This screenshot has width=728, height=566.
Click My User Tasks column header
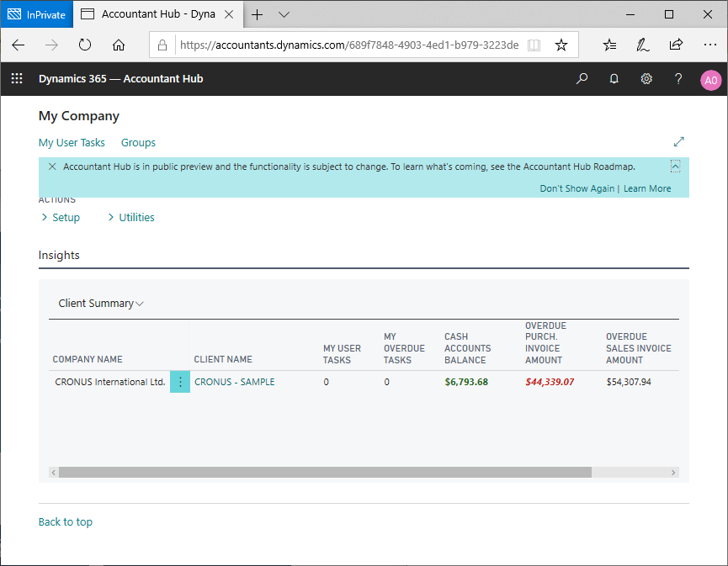point(342,354)
